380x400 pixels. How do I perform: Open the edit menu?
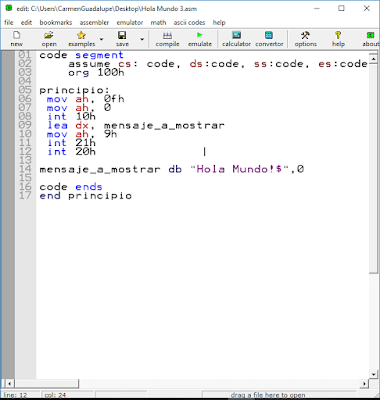click(x=26, y=22)
